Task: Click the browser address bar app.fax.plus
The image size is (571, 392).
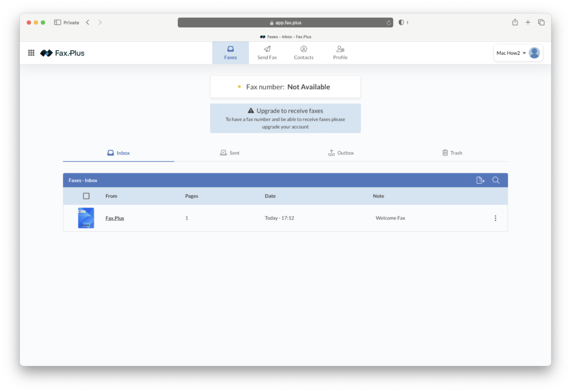Action: (285, 23)
